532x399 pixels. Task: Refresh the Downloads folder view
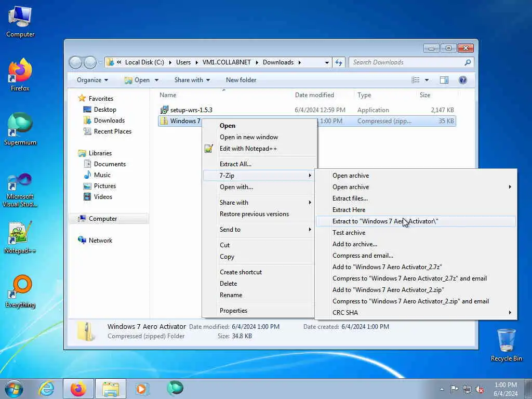339,62
